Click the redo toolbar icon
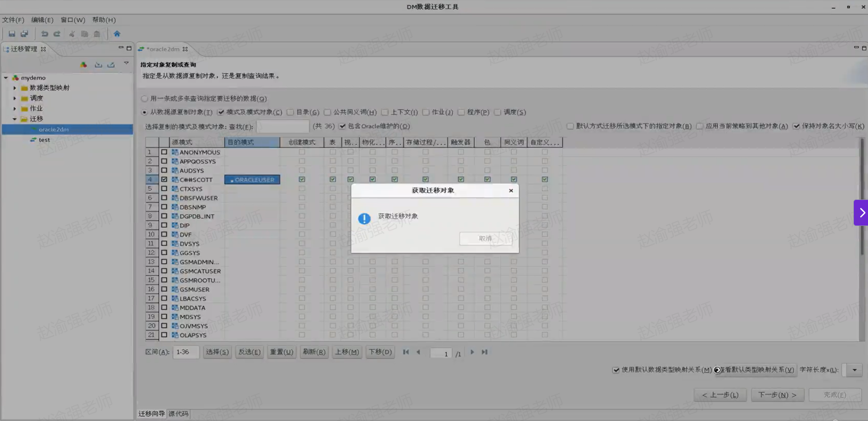 pos(57,34)
